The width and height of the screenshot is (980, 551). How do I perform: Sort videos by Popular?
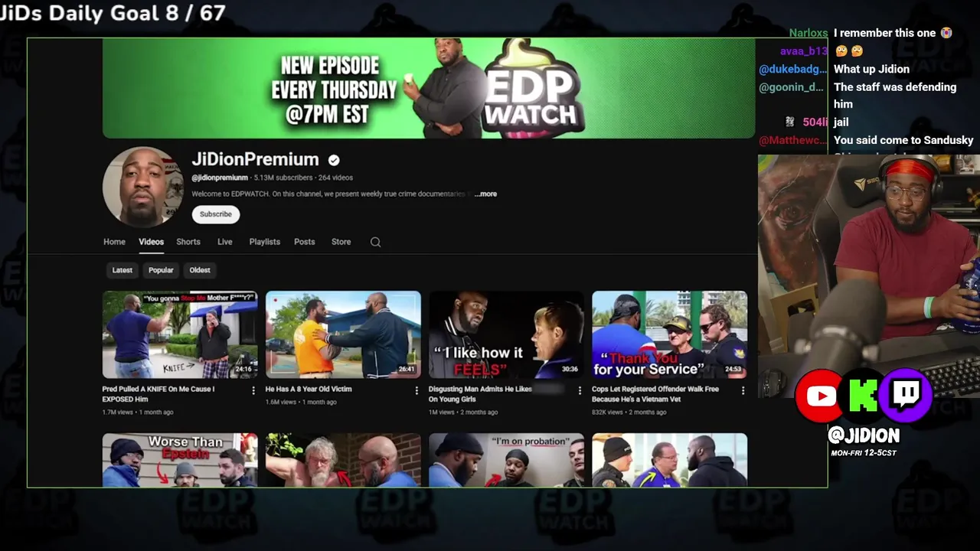[x=161, y=270]
